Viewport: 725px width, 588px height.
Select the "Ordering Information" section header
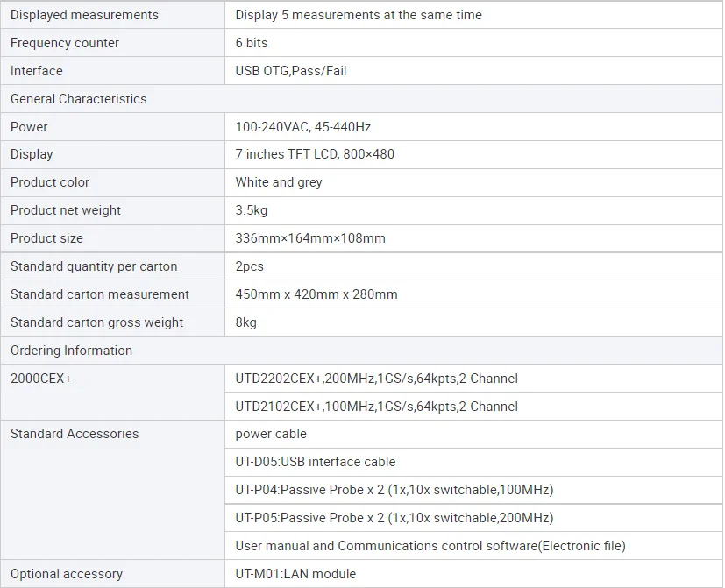pos(72,351)
